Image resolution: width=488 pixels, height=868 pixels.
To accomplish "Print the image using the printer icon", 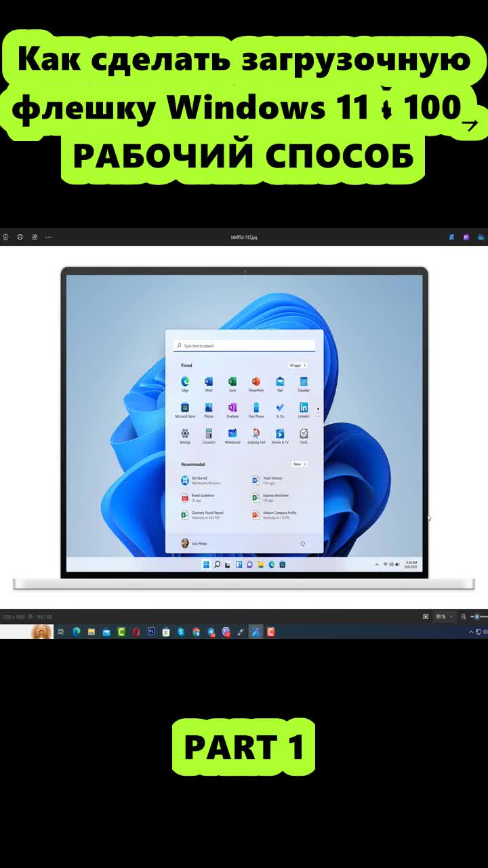I will coord(20,237).
